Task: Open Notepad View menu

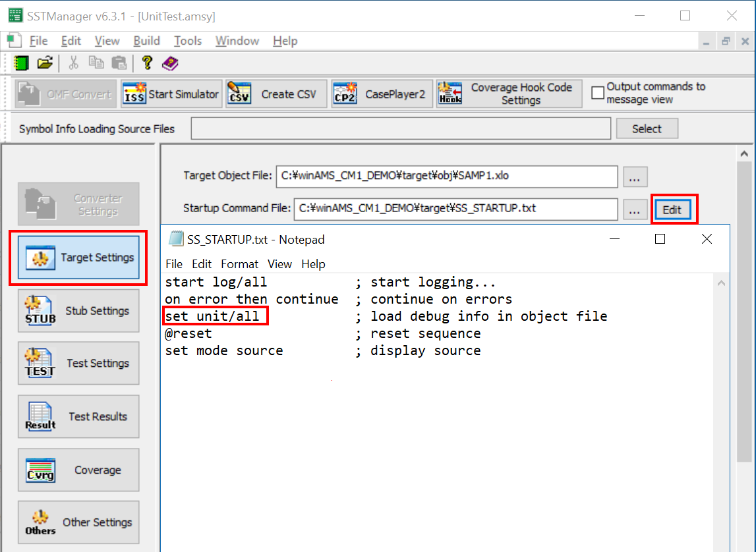Action: (279, 264)
